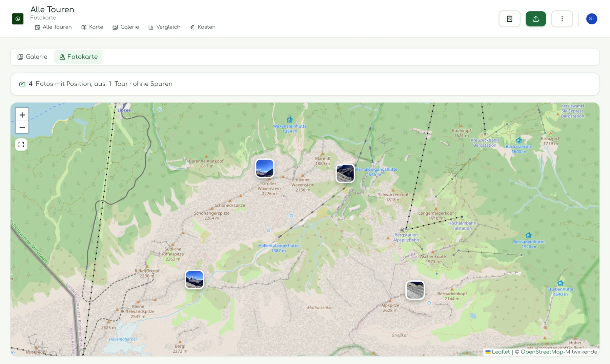Screen dimensions: 610x364
Task: Click the Höllentalferner glacier label
Action: [x=123, y=339]
